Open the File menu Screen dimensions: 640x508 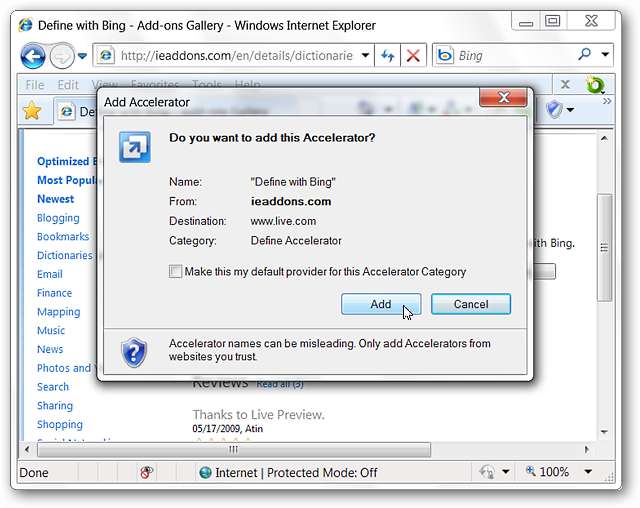[34, 85]
